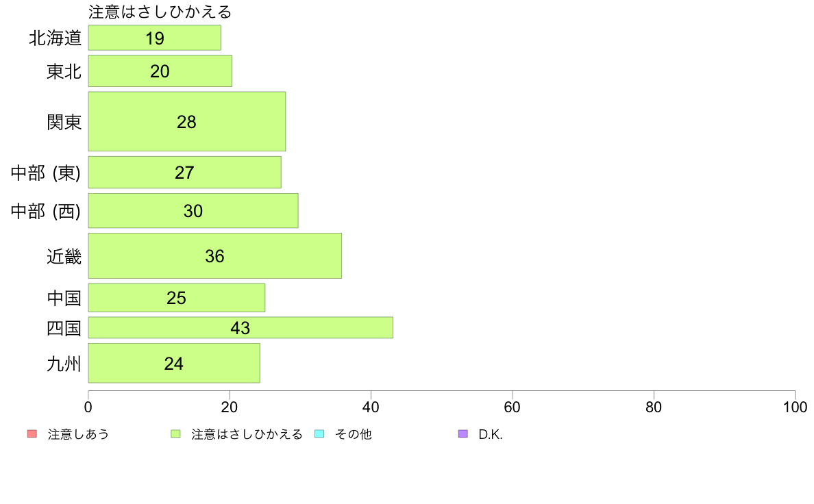Click the red 注意しあう legend swatch
The image size is (814, 504).
32,434
